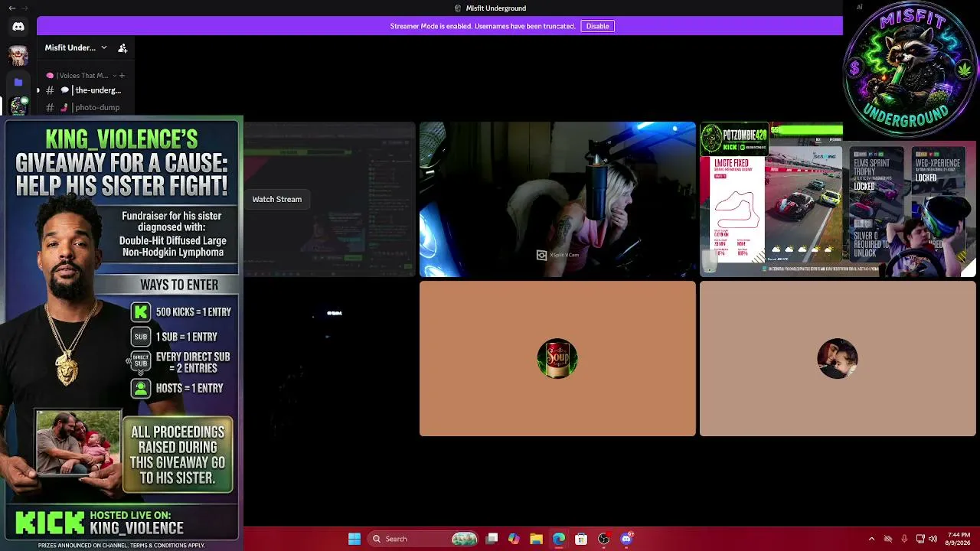Click the taskbar Search box
This screenshot has height=551, width=980.
coord(421,539)
